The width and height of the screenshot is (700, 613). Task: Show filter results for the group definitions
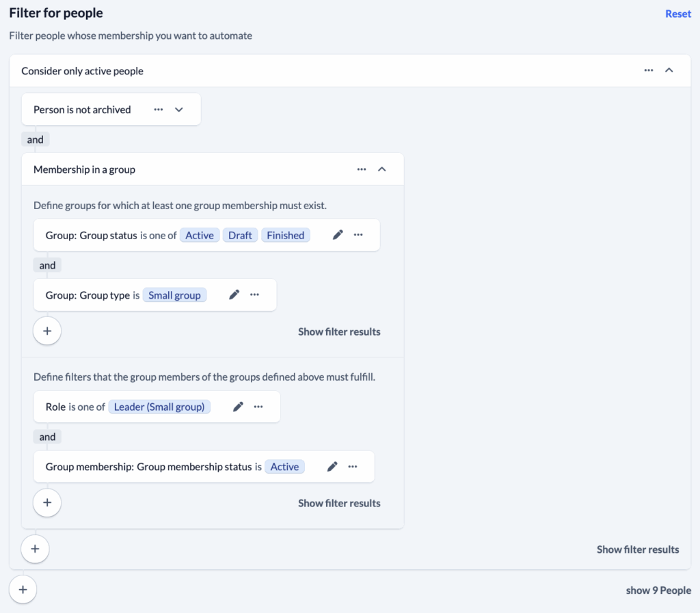pos(339,331)
